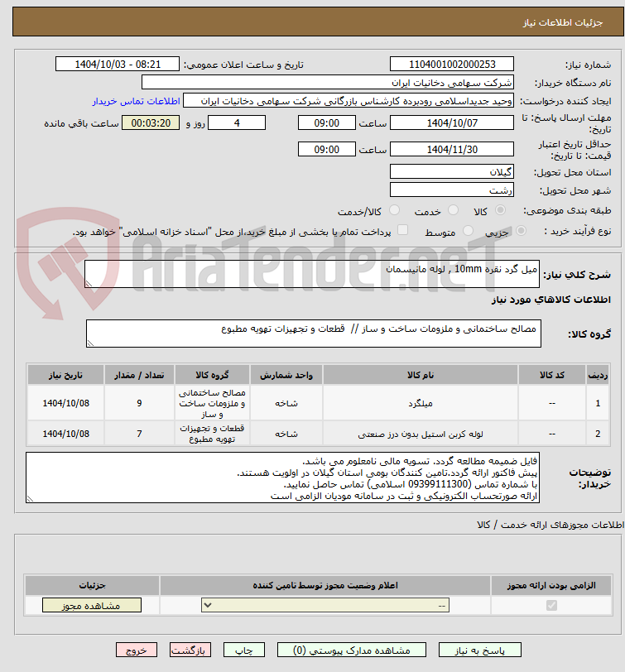Click the date 1404/10/08 in row 1
Screen dimensions: 625x672
point(66,403)
